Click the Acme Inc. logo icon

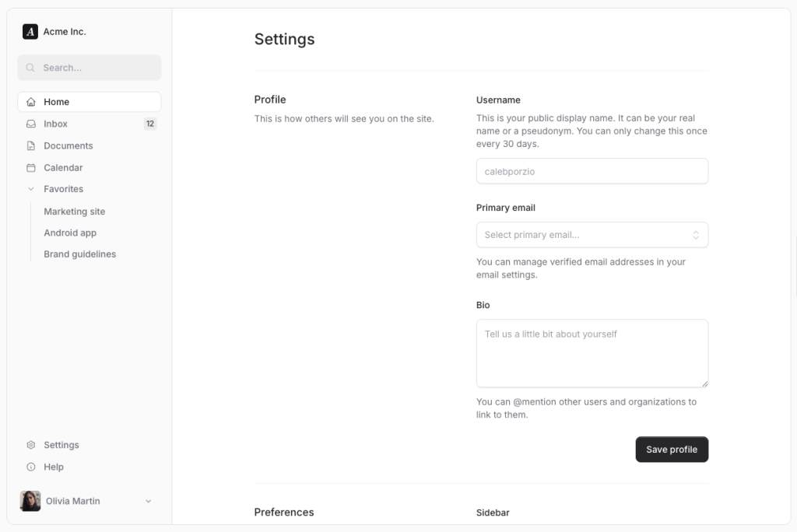click(30, 31)
